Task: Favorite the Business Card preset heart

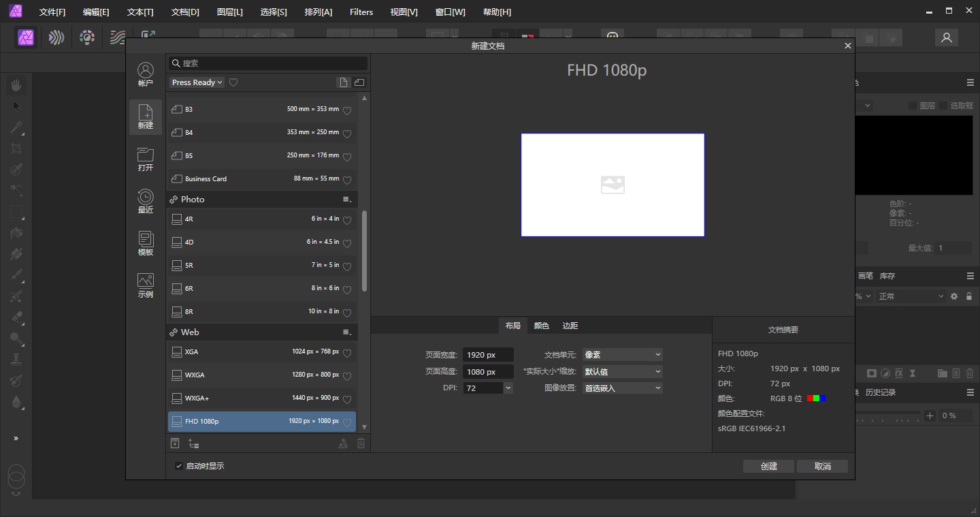Action: (x=347, y=180)
